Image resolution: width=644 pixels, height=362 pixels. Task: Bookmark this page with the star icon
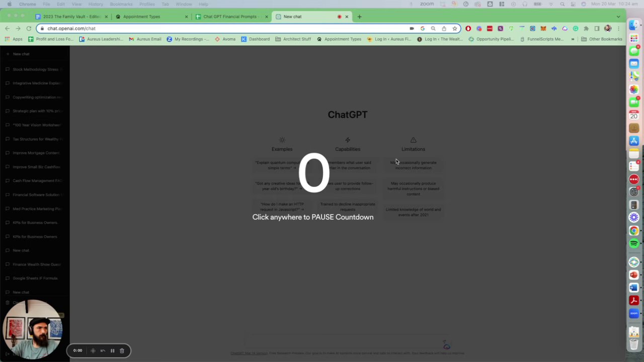pos(454,28)
